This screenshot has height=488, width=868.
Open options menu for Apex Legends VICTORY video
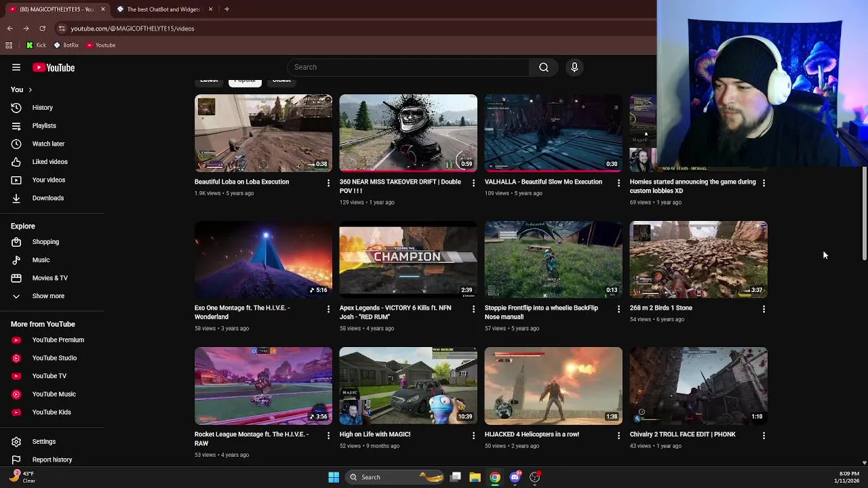click(473, 309)
